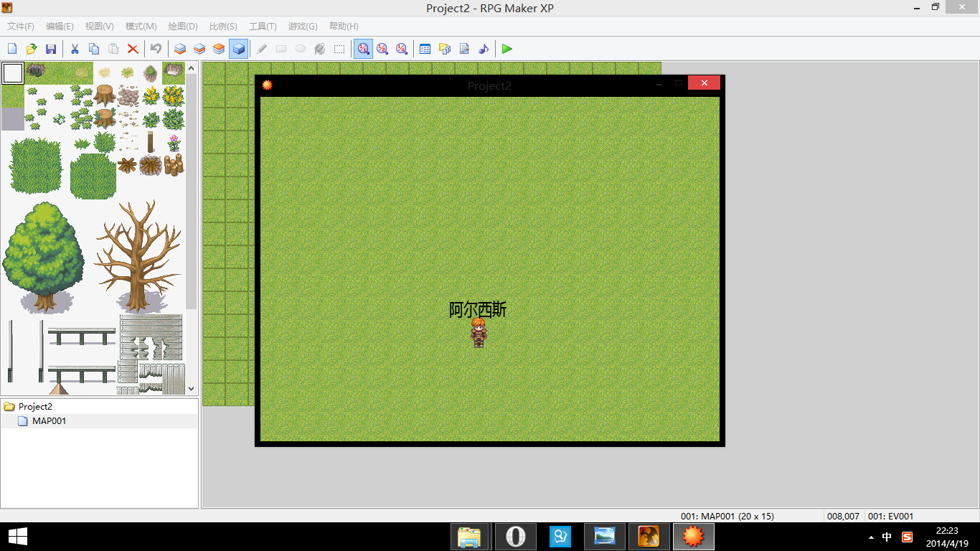Open the Sound Test music note icon
The image size is (980, 551).
click(484, 49)
